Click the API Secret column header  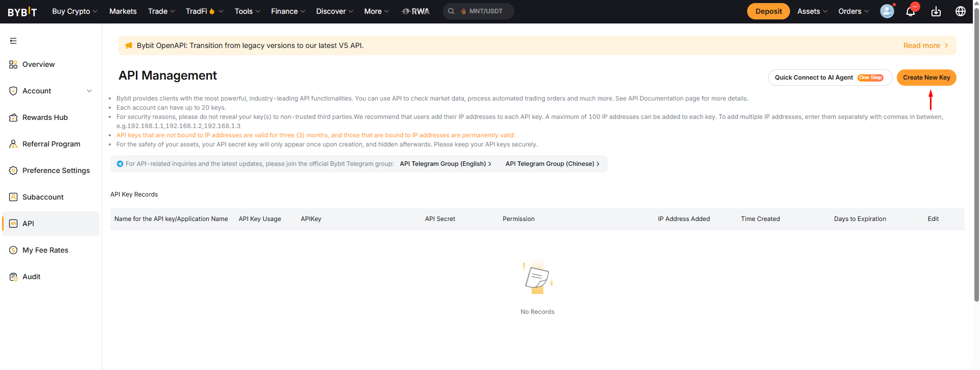(440, 219)
